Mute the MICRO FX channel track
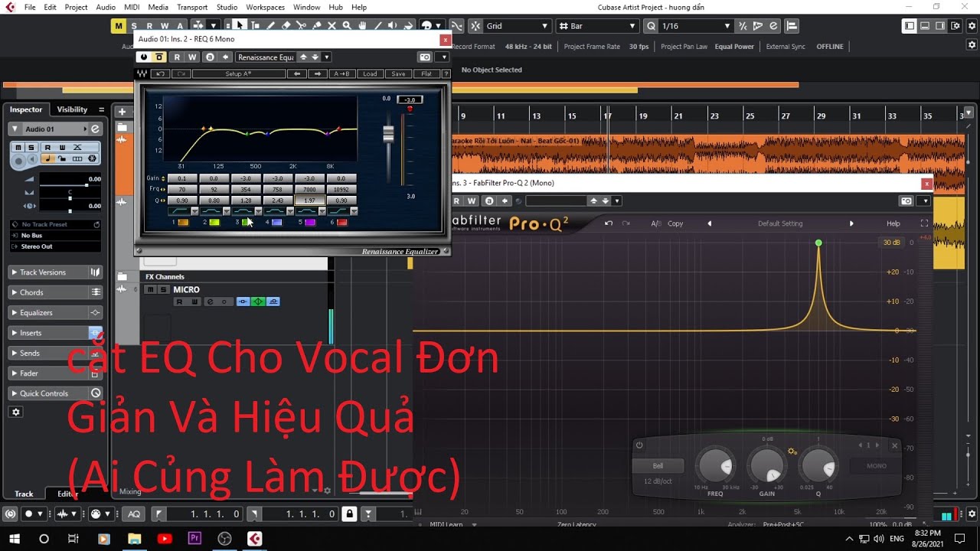The height and width of the screenshot is (551, 980). [x=151, y=290]
